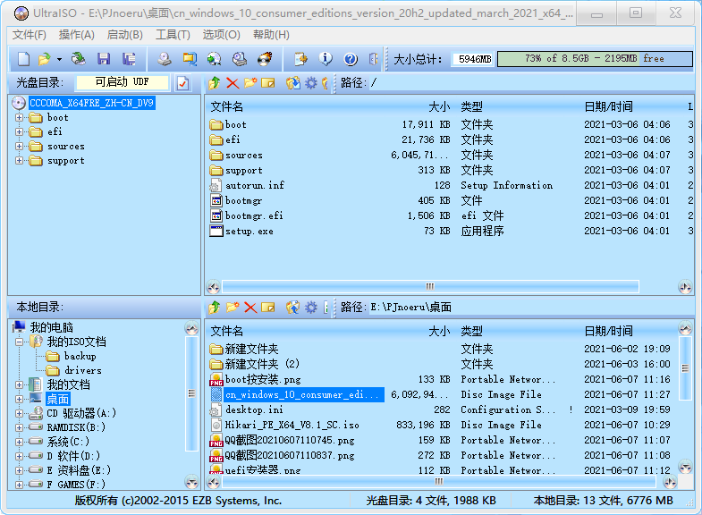
Task: Open the 文件(F) menu
Action: tap(29, 34)
